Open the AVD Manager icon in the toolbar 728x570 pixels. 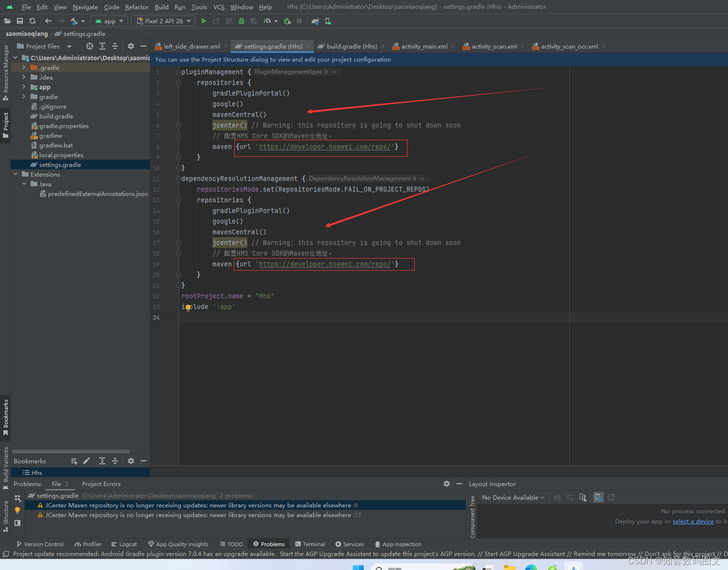click(x=328, y=21)
